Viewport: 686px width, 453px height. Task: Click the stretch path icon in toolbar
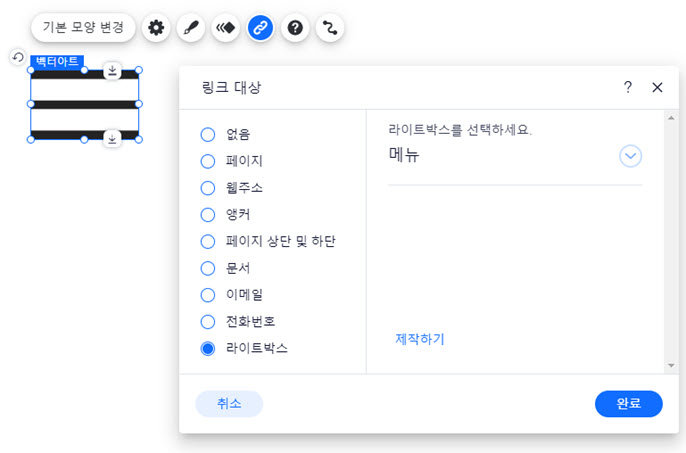coord(330,28)
